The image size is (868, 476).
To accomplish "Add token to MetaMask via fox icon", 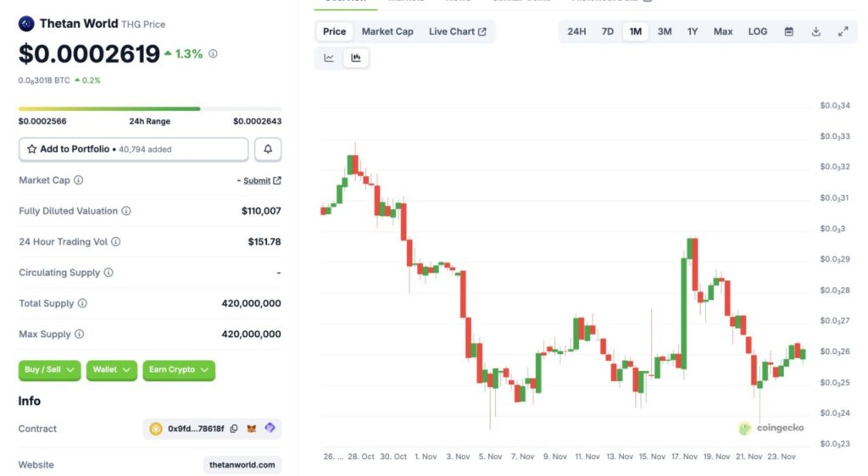I will (x=252, y=429).
